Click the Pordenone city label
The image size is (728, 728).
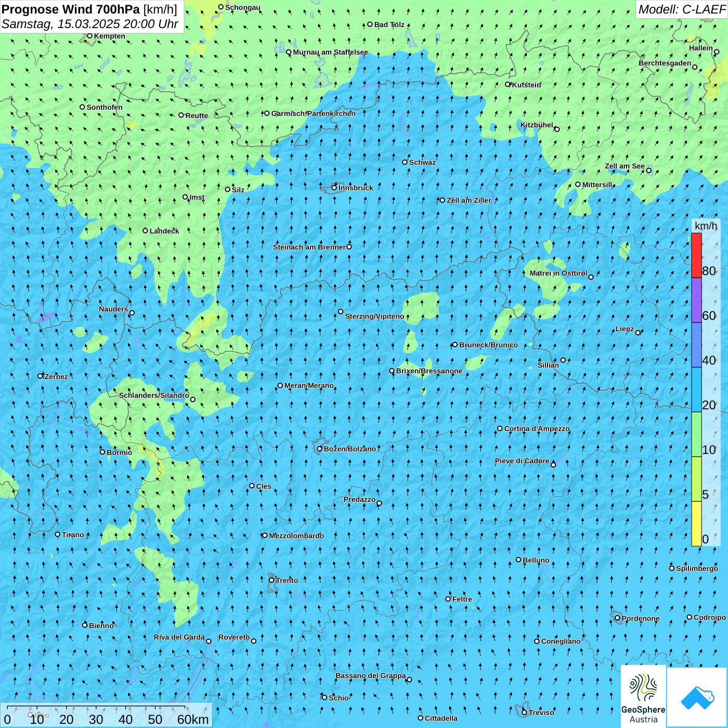point(641,618)
